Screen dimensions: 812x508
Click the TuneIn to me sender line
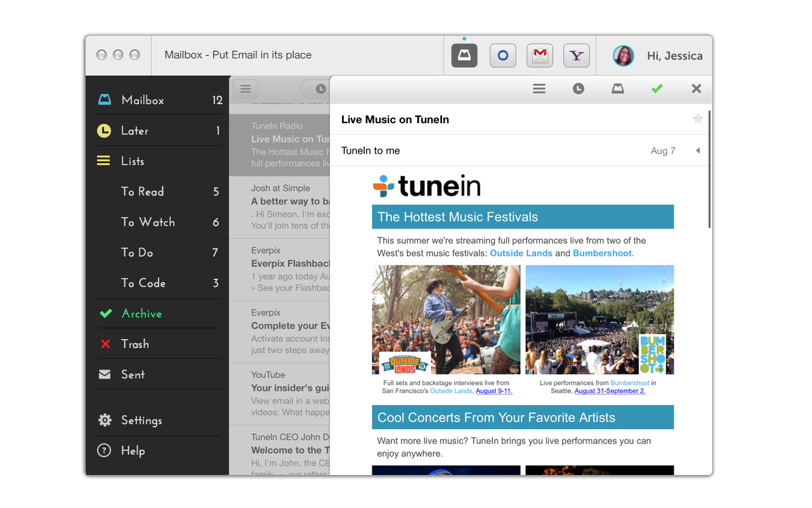(370, 150)
